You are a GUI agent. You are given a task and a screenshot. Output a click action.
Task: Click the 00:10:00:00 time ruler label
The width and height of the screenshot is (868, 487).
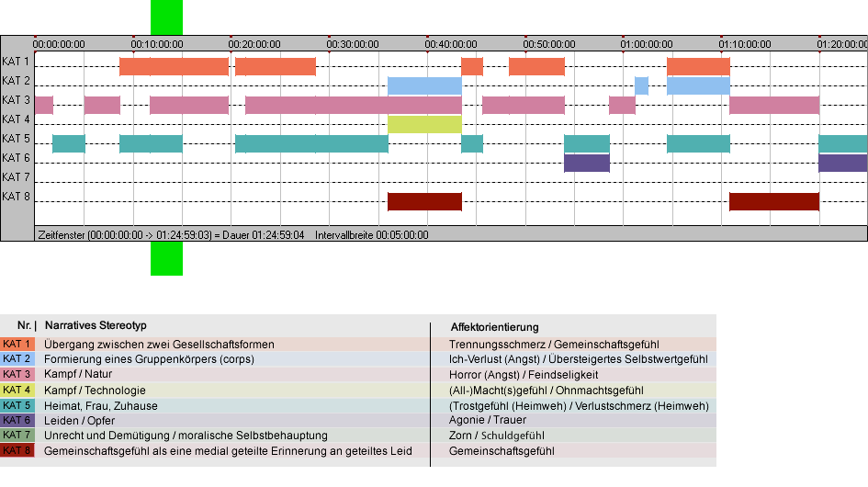click(157, 44)
